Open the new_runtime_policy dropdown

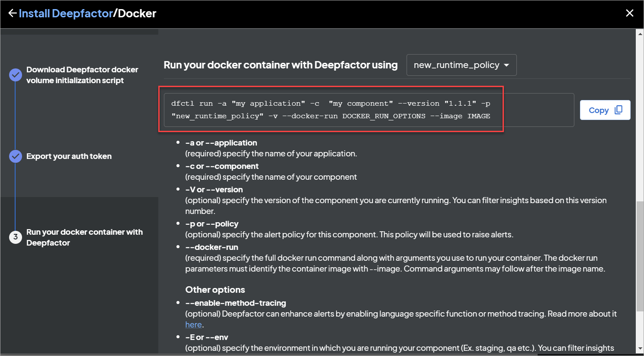point(461,65)
